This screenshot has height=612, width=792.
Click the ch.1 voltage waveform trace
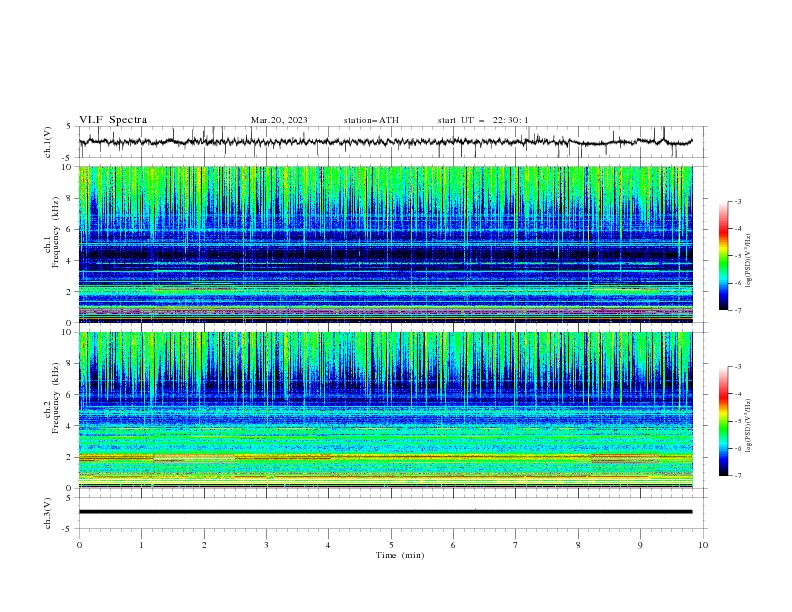tap(385, 142)
